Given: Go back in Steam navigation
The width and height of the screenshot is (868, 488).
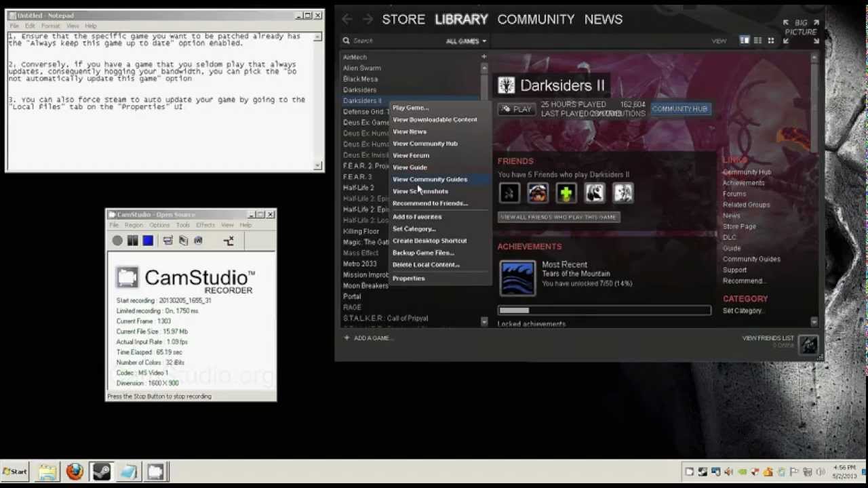Looking at the screenshot, I should [x=347, y=20].
